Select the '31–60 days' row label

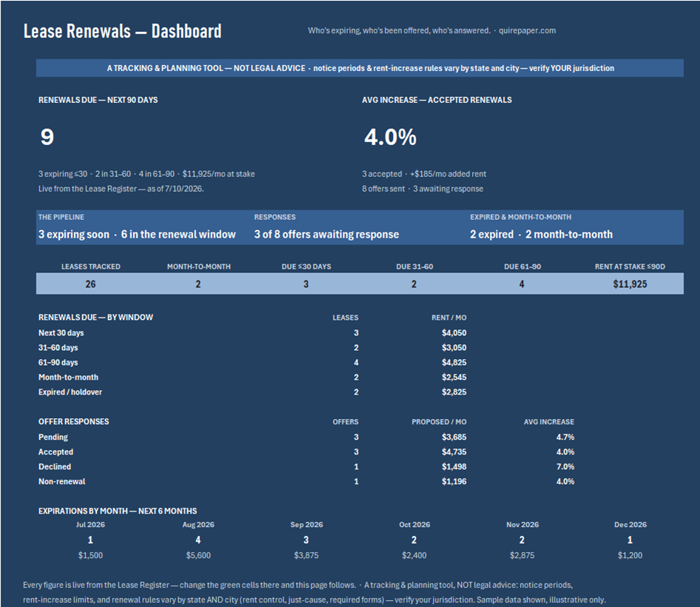[x=58, y=347]
